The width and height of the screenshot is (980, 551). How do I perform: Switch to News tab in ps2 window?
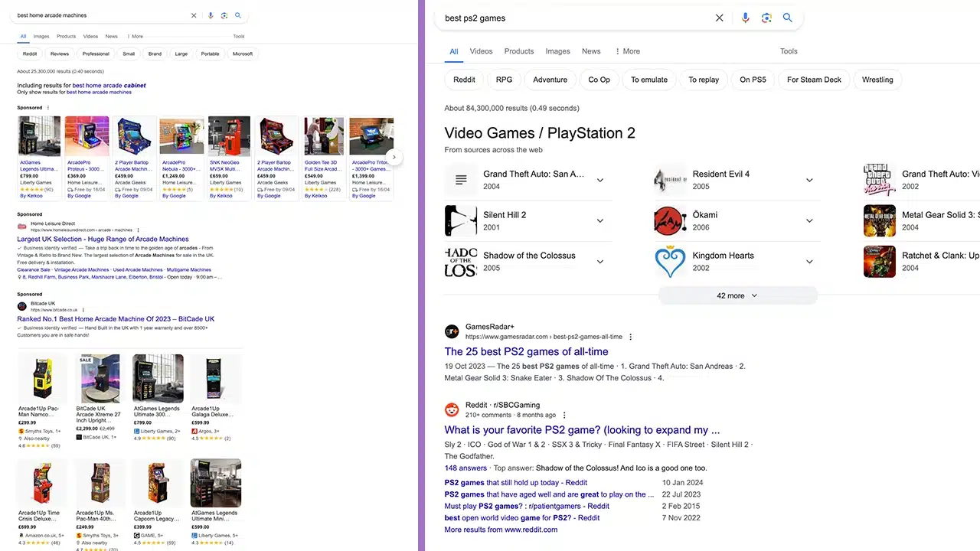point(591,51)
